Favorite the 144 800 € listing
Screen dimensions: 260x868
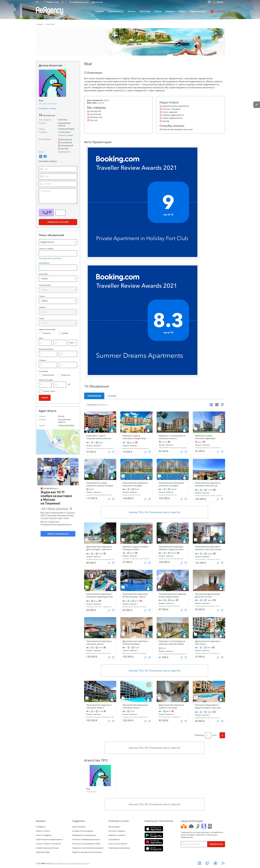[x=150, y=499]
